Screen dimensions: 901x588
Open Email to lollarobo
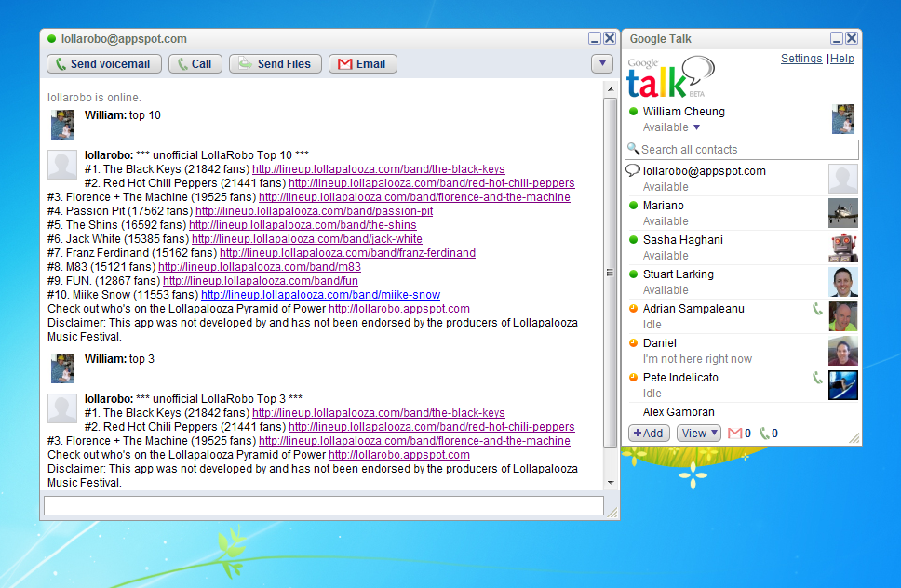click(x=363, y=64)
